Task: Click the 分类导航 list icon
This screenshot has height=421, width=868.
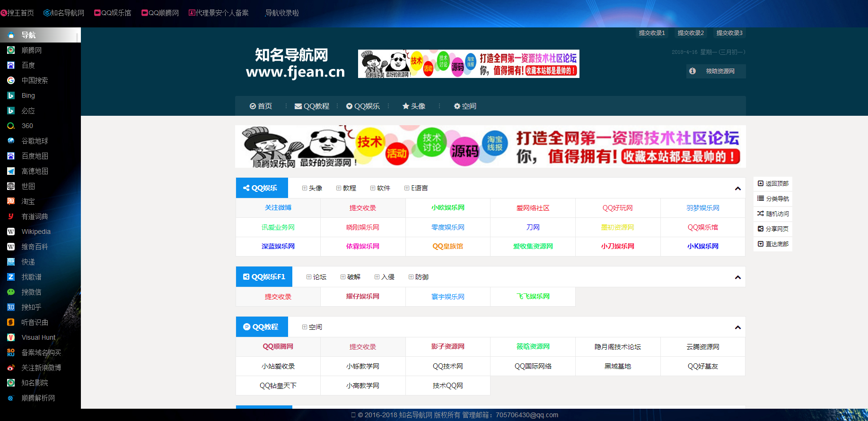Action: pyautogui.click(x=761, y=198)
